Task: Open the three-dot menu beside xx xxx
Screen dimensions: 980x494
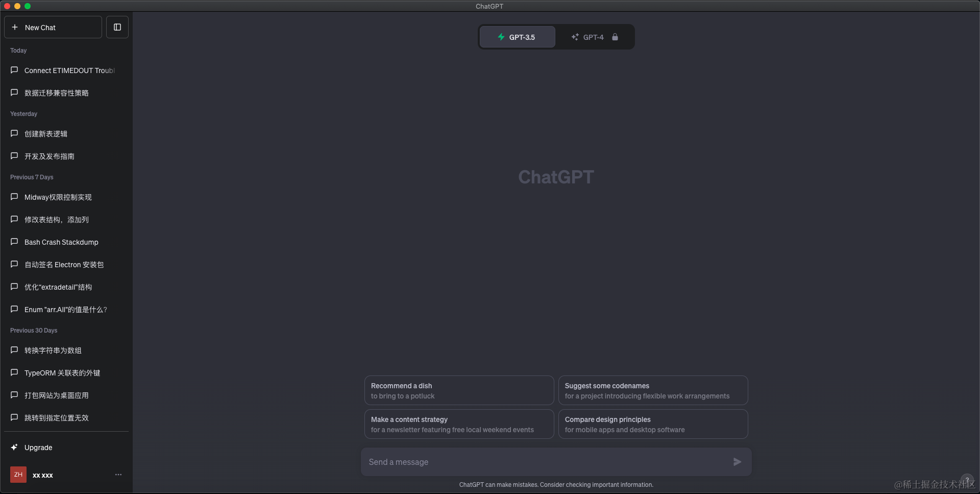Action: 118,475
